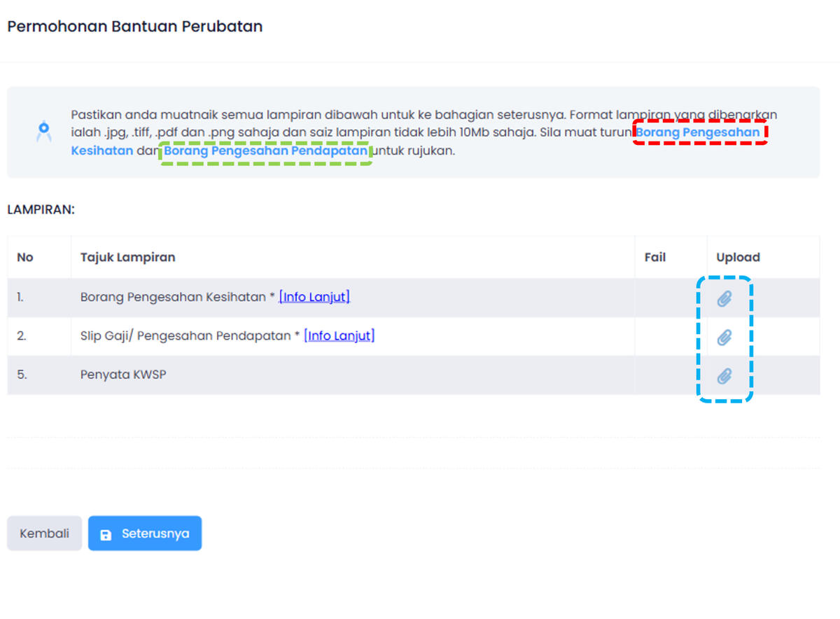
Task: Open the Borang Pengesahan Pendapatan reference link
Action: pos(265,151)
